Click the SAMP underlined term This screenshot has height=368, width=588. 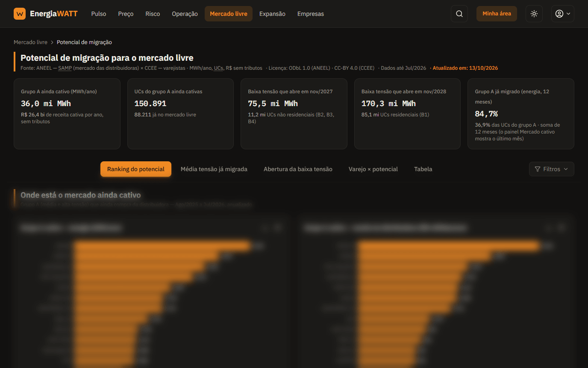tap(65, 68)
